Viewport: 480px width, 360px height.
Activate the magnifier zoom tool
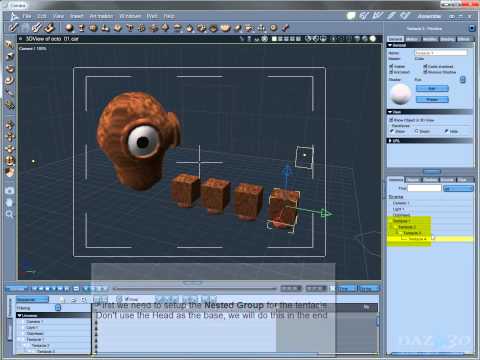[10, 214]
